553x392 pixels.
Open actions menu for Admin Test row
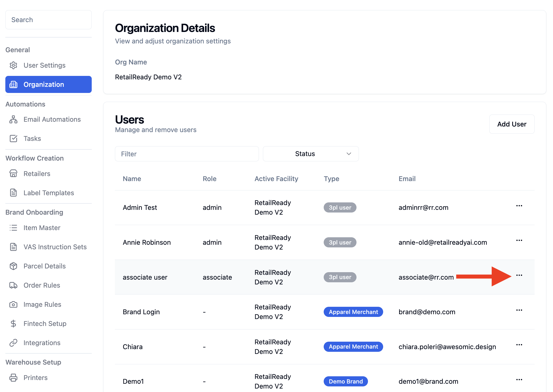519,206
